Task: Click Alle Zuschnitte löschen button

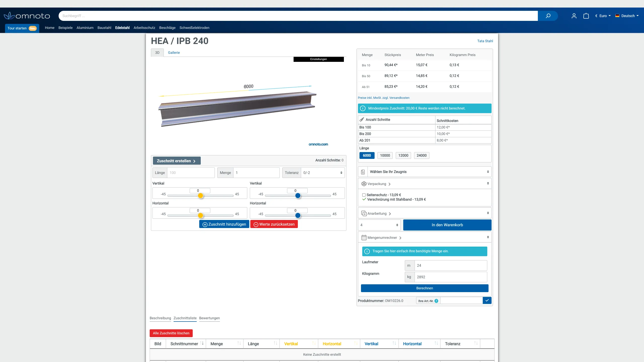Action: (171, 333)
